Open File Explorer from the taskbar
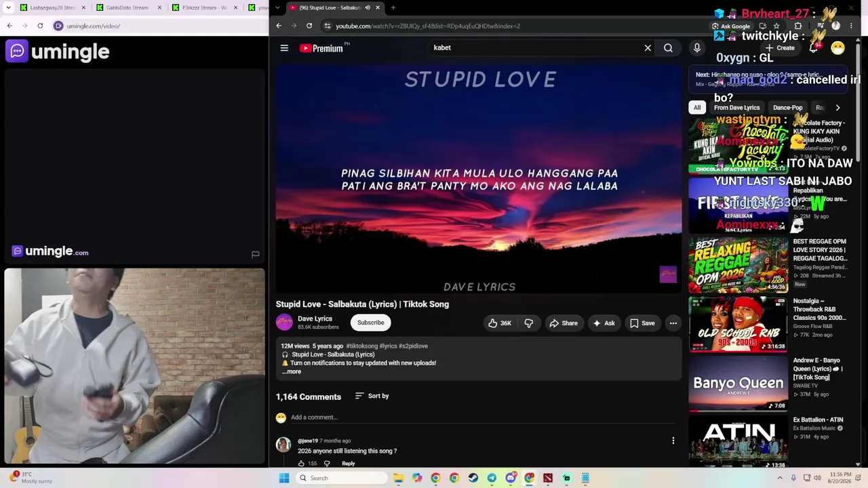The width and height of the screenshot is (868, 488). (398, 478)
